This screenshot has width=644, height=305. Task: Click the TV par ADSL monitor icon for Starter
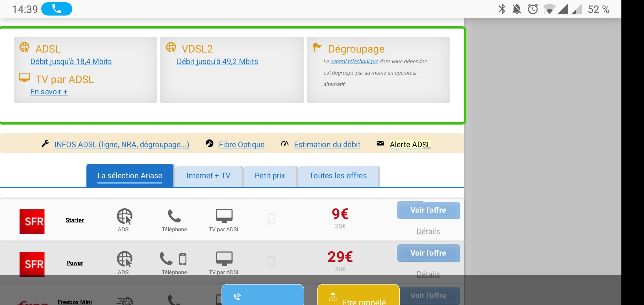pos(224,216)
